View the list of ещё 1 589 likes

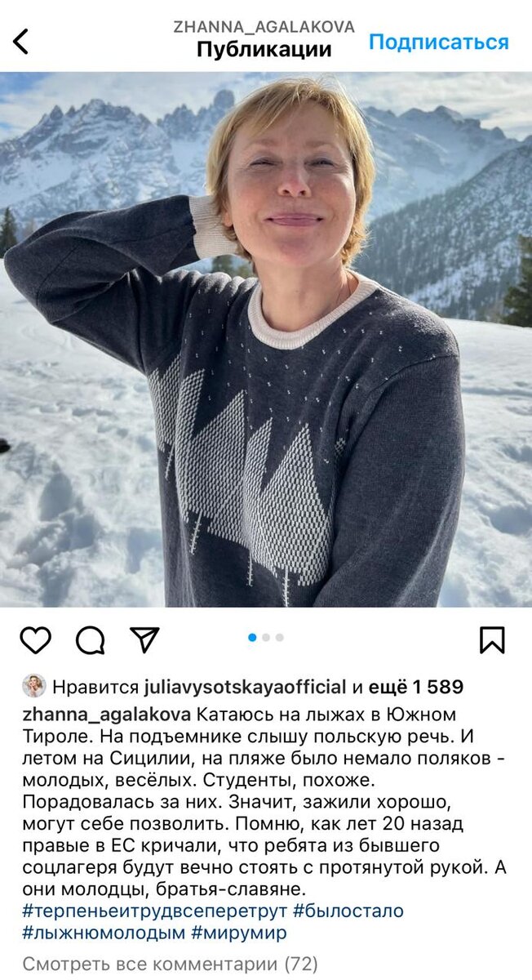(x=416, y=687)
